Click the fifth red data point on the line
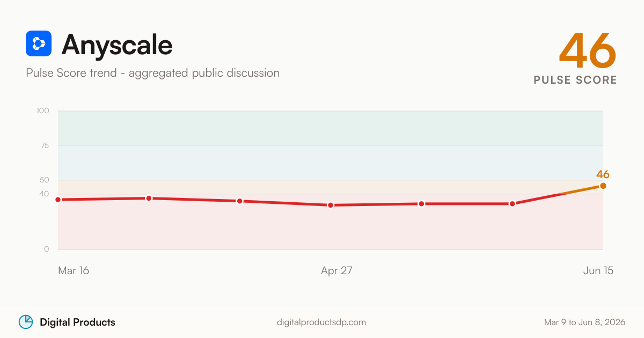 coord(421,204)
